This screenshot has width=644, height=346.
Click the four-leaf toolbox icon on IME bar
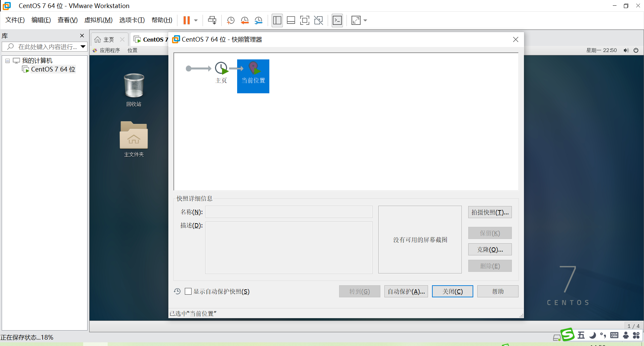[636, 335]
